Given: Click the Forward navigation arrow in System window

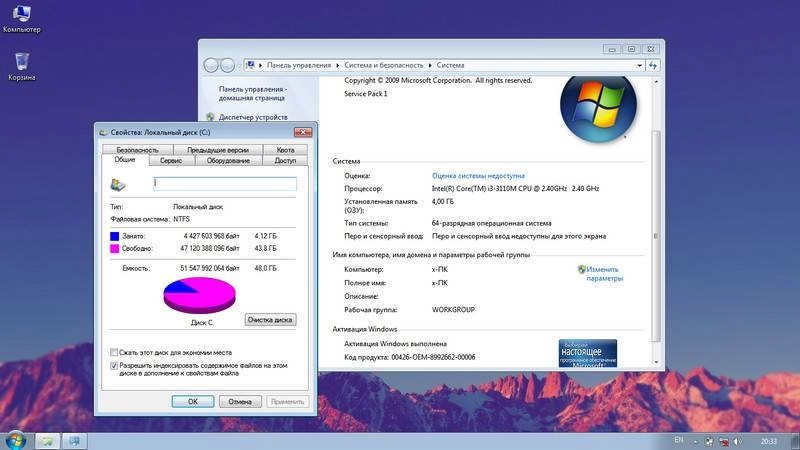Looking at the screenshot, I should click(227, 65).
